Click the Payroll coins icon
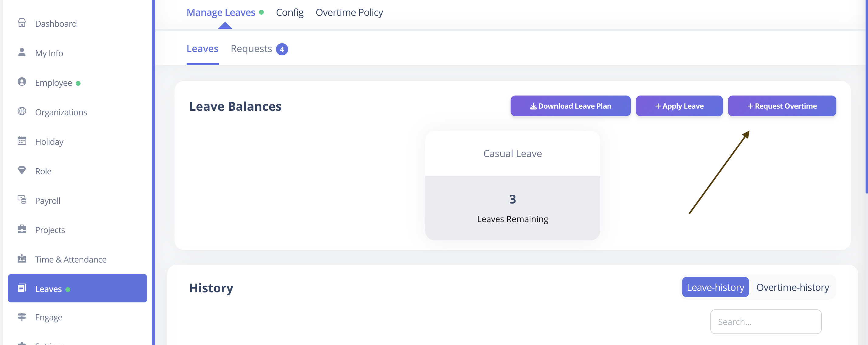Viewport: 868px width, 345px height. coord(22,200)
